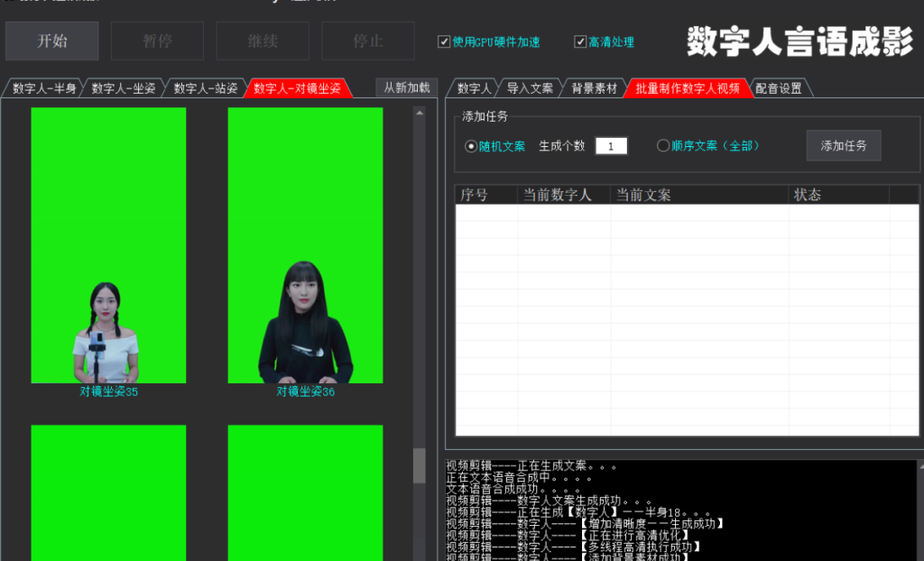Image resolution: width=924 pixels, height=561 pixels.
Task: Click the 对镜坐姿36 label
Action: (x=306, y=391)
